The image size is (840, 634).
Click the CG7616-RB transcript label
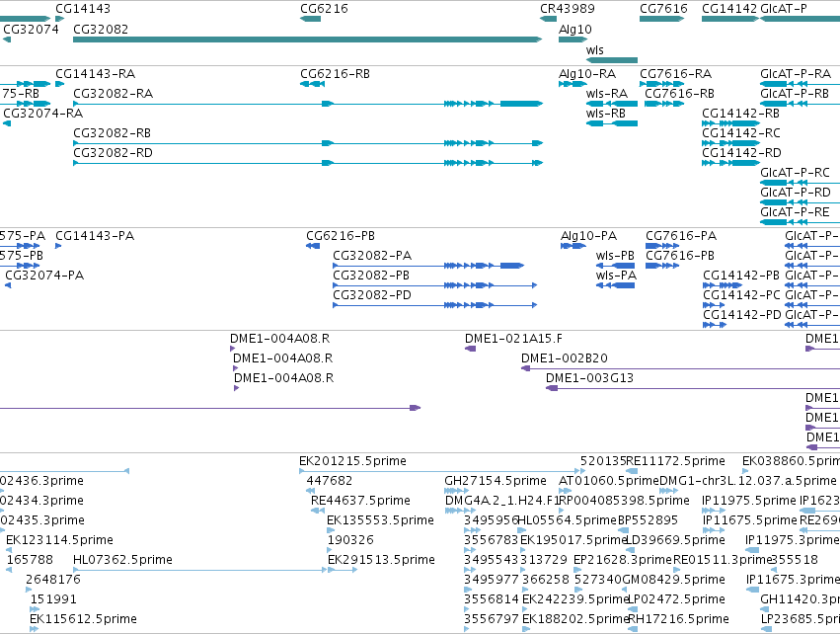point(679,94)
